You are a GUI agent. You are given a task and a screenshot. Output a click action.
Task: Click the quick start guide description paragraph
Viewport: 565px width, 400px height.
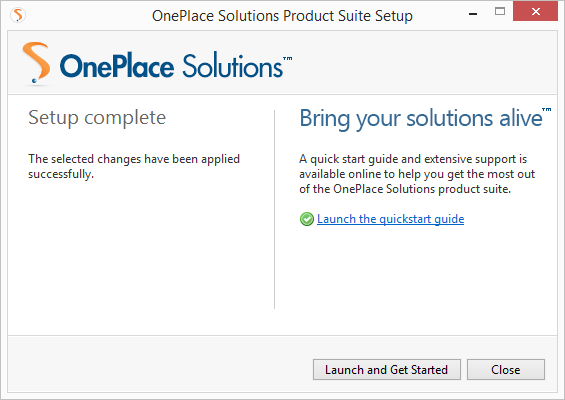tap(417, 174)
